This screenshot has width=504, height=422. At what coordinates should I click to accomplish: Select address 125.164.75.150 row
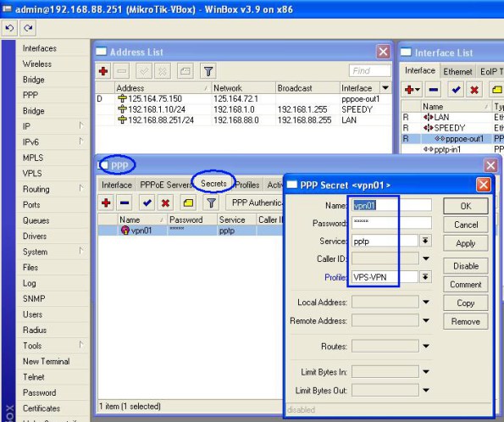[x=243, y=99]
